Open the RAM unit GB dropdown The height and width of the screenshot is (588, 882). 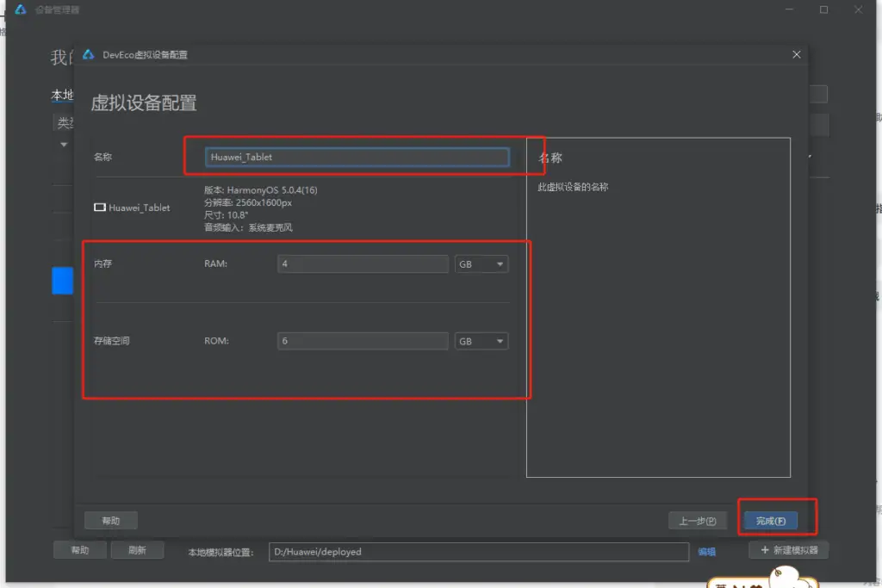(x=481, y=264)
